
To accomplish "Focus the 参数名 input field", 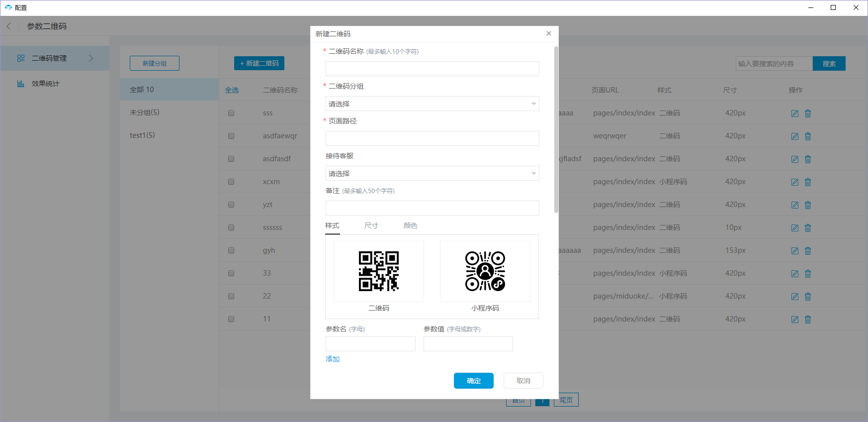I will click(370, 344).
